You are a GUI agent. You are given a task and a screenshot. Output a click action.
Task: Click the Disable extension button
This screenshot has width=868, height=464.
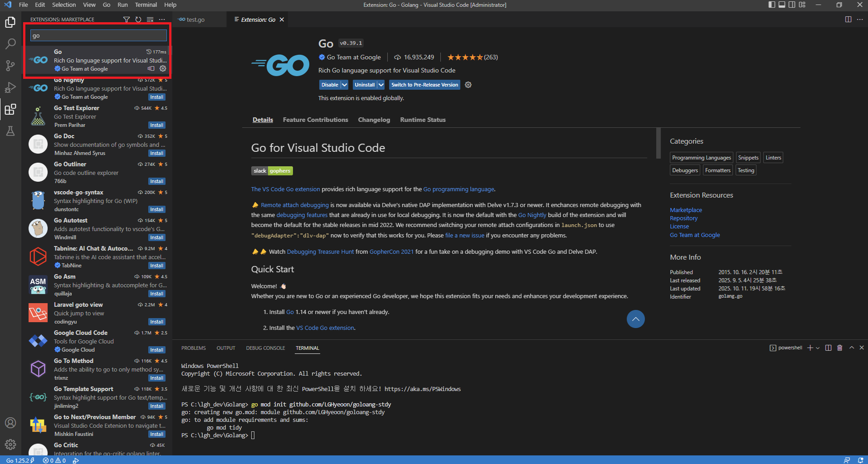(330, 85)
